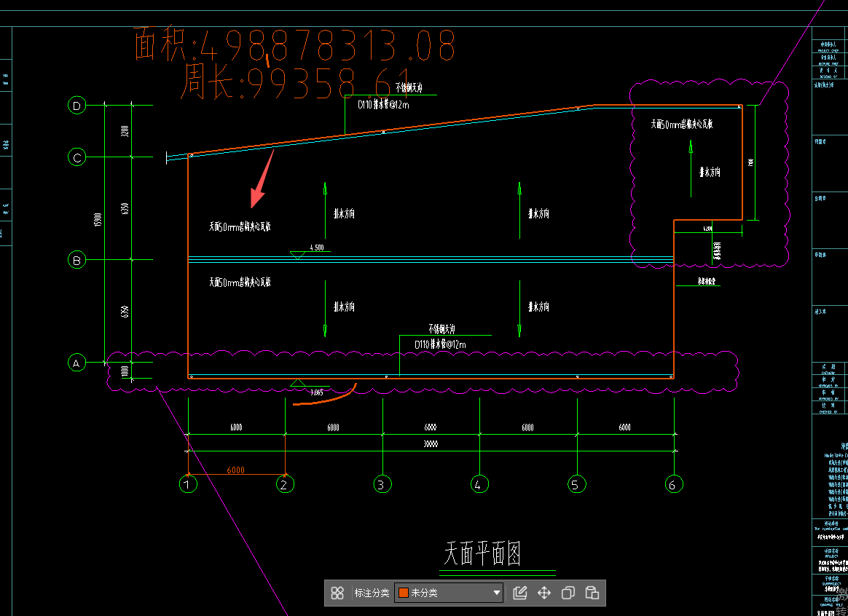The image size is (848, 616).
Task: Click the edit annotation pencil icon
Action: coord(519,593)
